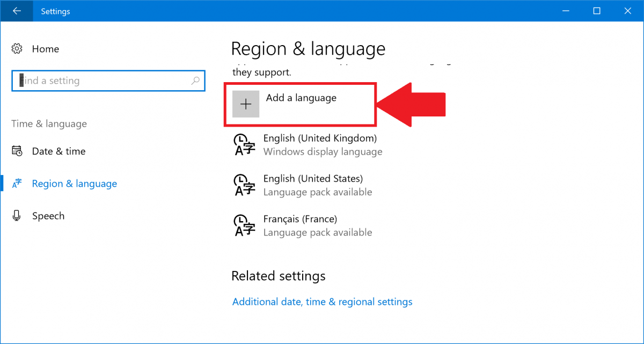This screenshot has height=344, width=644.
Task: Open Speech settings from the sidebar
Action: pyautogui.click(x=48, y=215)
